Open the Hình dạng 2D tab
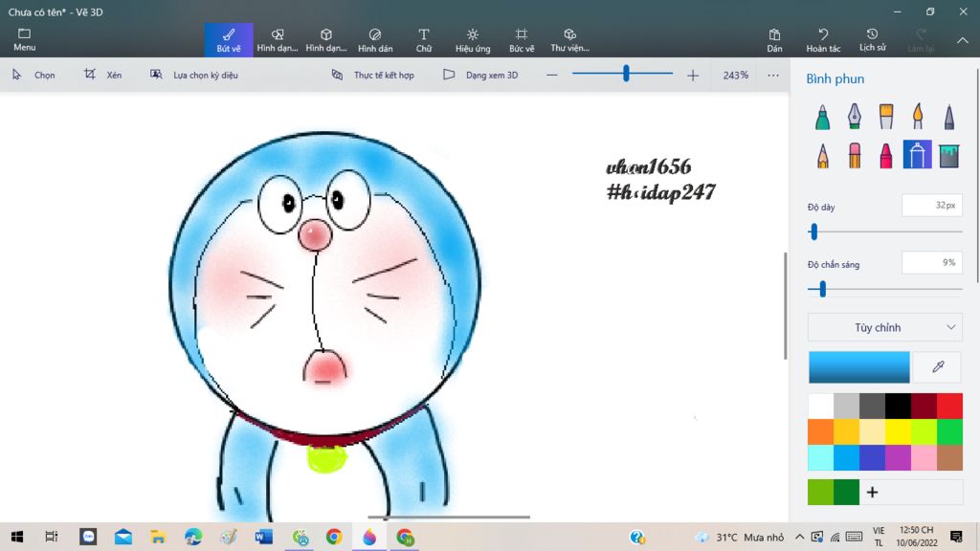 point(278,39)
